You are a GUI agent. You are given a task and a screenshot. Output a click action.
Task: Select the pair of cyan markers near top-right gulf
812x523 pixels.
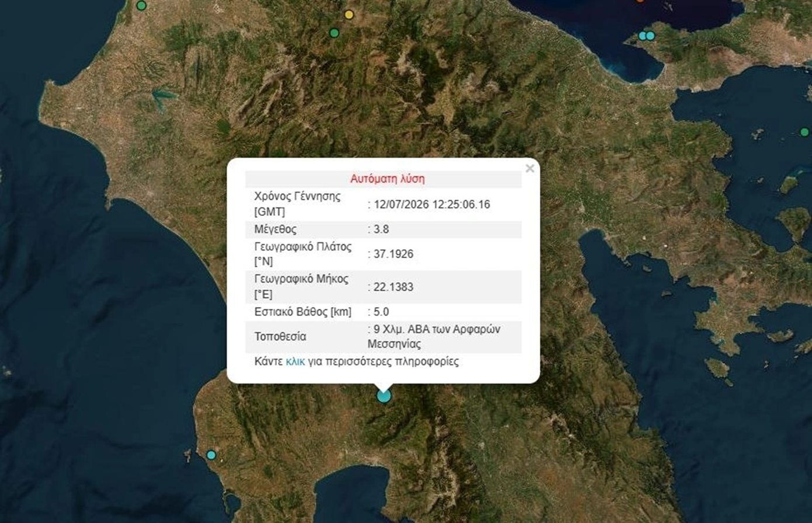pos(646,36)
